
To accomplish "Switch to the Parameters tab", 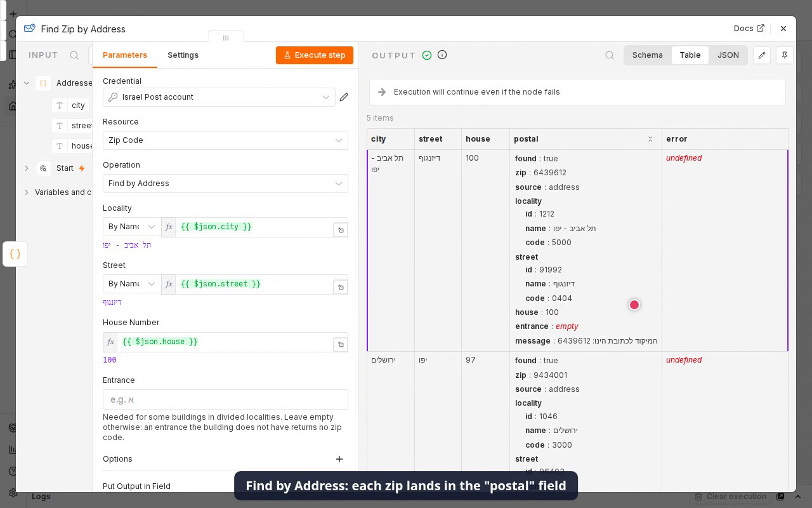I will click(x=125, y=55).
